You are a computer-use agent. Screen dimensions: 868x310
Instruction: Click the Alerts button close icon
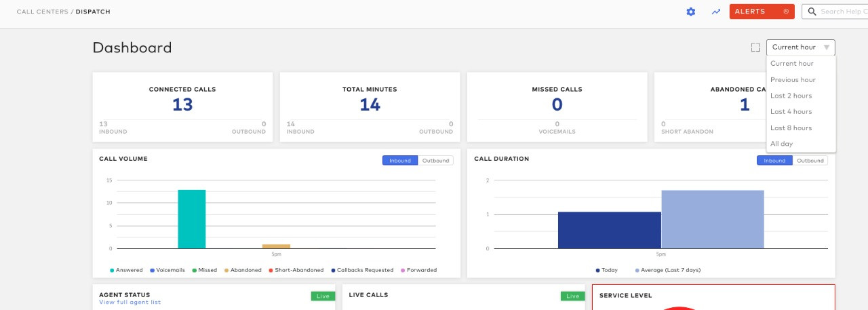click(786, 12)
